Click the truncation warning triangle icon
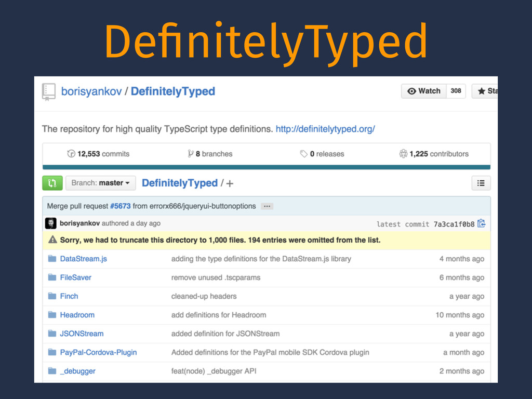 [x=52, y=240]
